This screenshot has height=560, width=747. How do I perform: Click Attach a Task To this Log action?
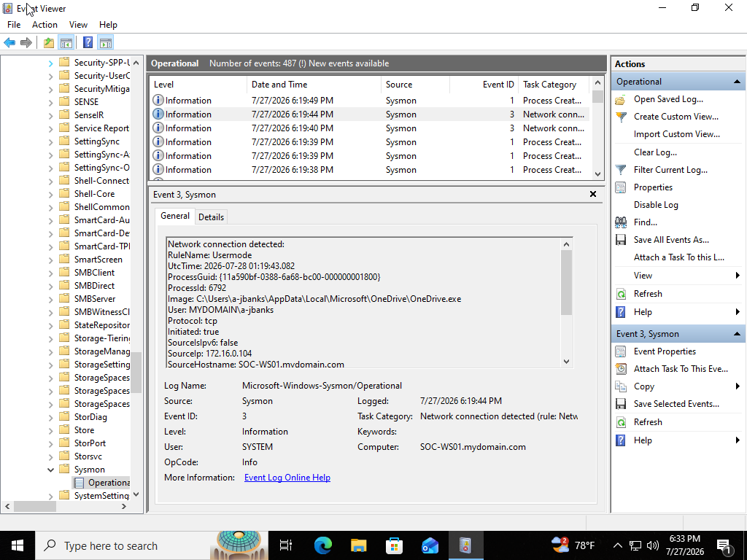(679, 257)
